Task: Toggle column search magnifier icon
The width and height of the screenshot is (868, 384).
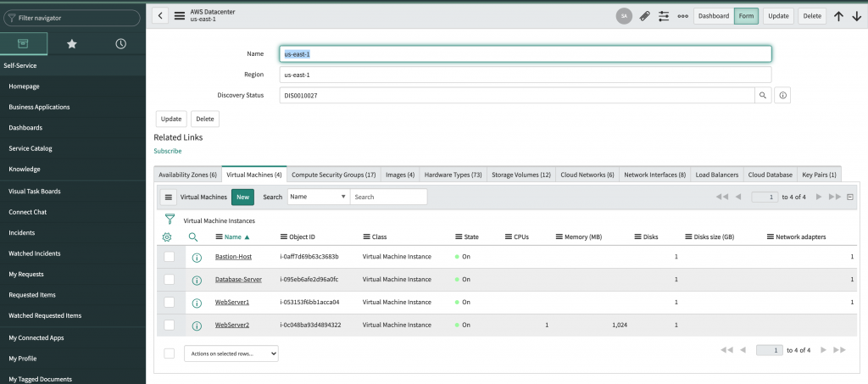Action: 193,237
